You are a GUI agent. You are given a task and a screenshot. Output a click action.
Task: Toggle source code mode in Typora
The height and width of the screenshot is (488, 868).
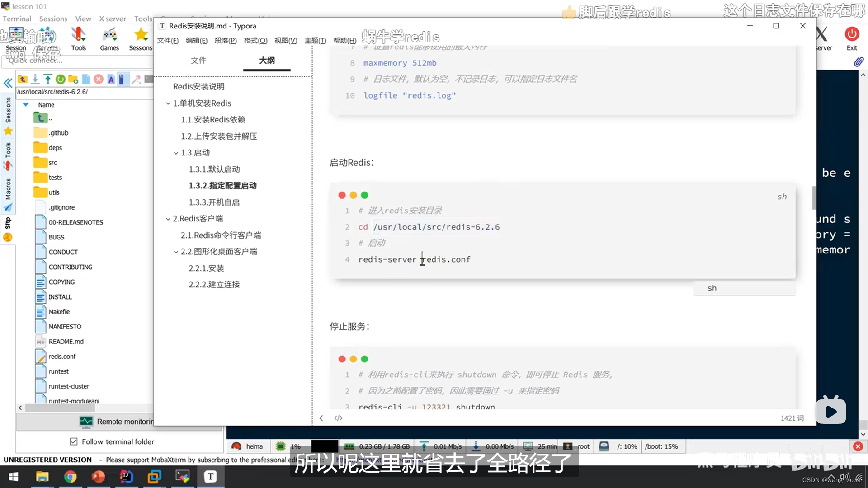339,418
